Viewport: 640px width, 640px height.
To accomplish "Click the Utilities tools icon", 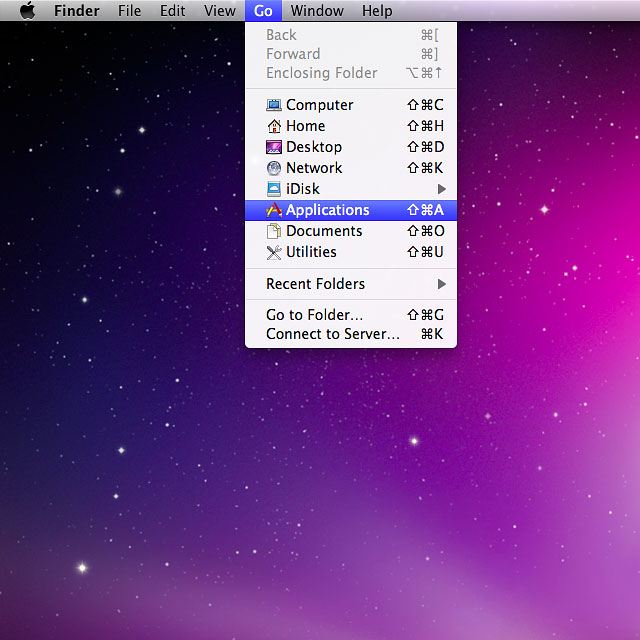I will [x=274, y=252].
